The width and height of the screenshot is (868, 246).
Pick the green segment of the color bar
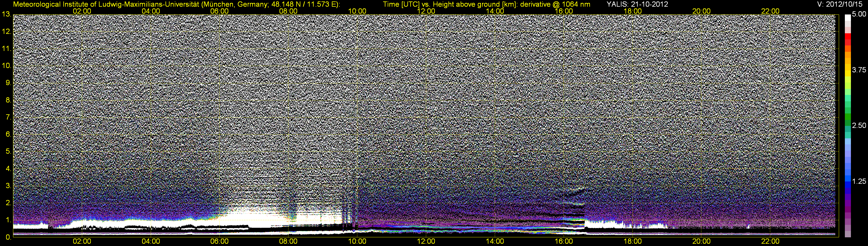tap(847, 116)
